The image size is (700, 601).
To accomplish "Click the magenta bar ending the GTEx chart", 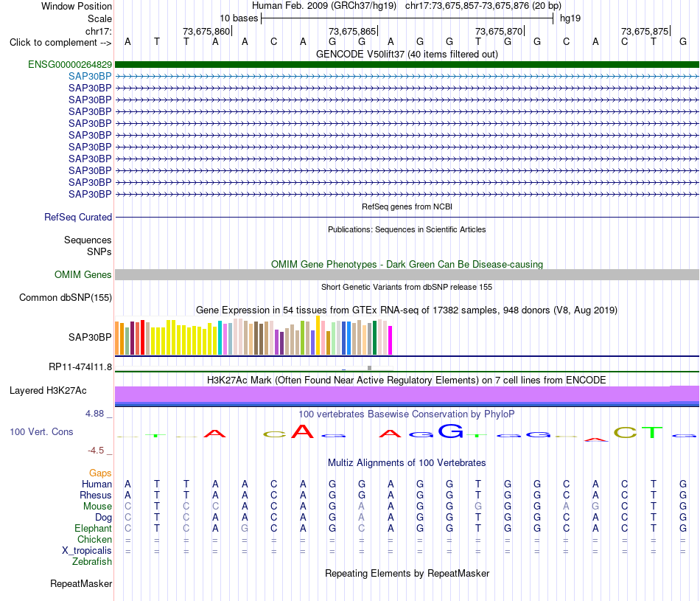I will coord(391,341).
